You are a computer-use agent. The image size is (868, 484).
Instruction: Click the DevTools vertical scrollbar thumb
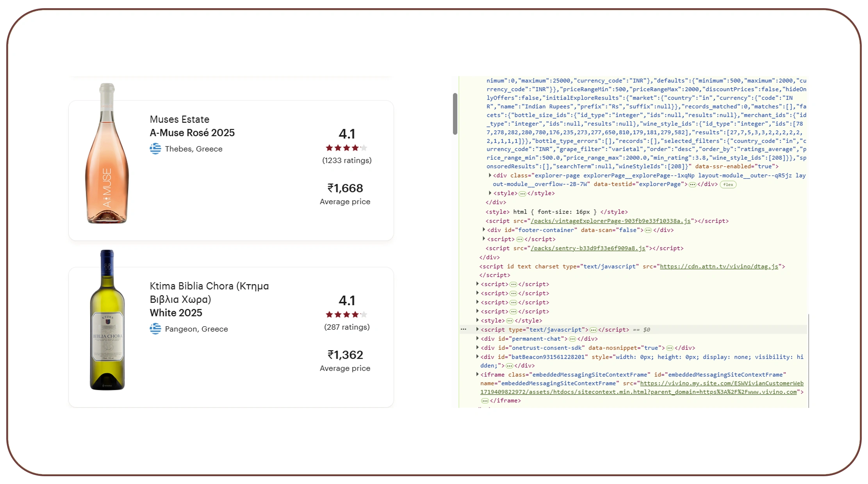click(x=455, y=114)
